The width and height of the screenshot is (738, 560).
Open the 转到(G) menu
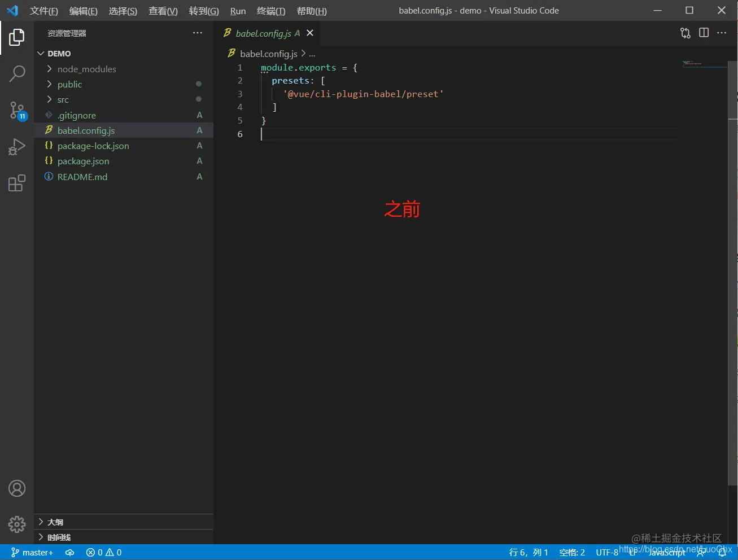(204, 11)
